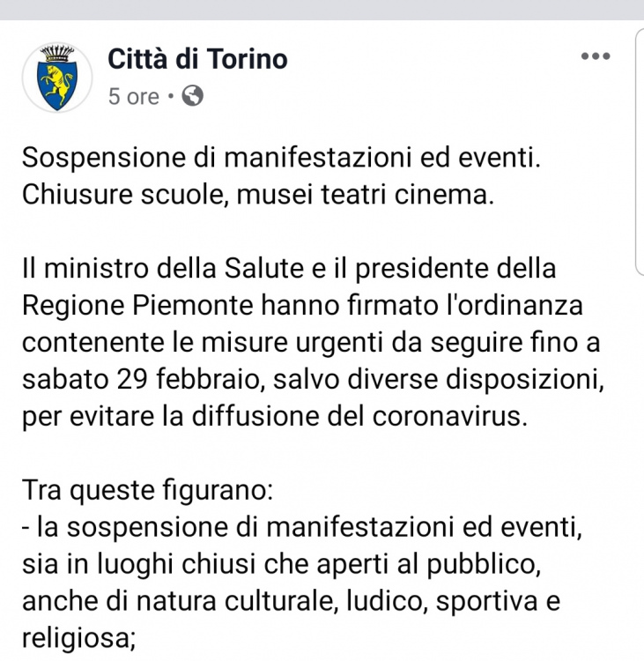The image size is (644, 661).
Task: Click the globe public-visibility icon
Action: tap(193, 96)
